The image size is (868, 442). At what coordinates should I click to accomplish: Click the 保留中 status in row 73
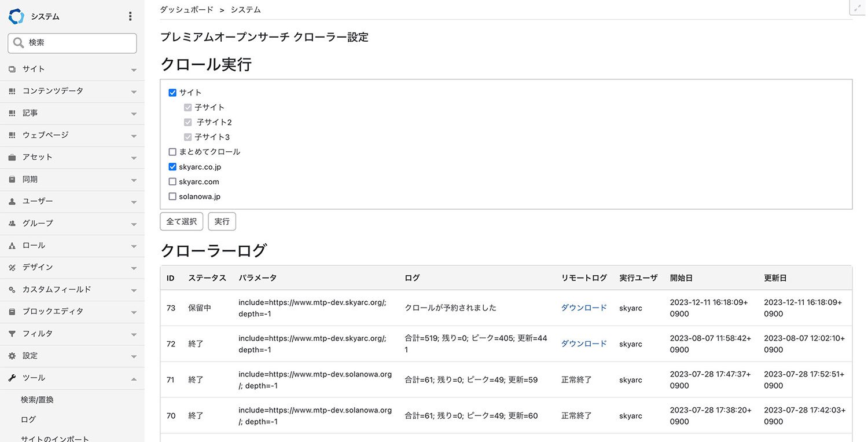(x=200, y=308)
